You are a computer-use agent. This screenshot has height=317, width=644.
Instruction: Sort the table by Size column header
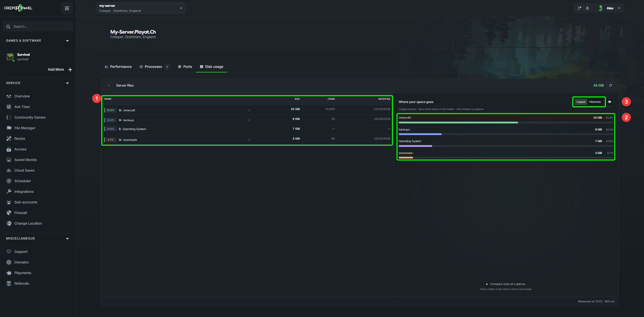[x=297, y=99]
